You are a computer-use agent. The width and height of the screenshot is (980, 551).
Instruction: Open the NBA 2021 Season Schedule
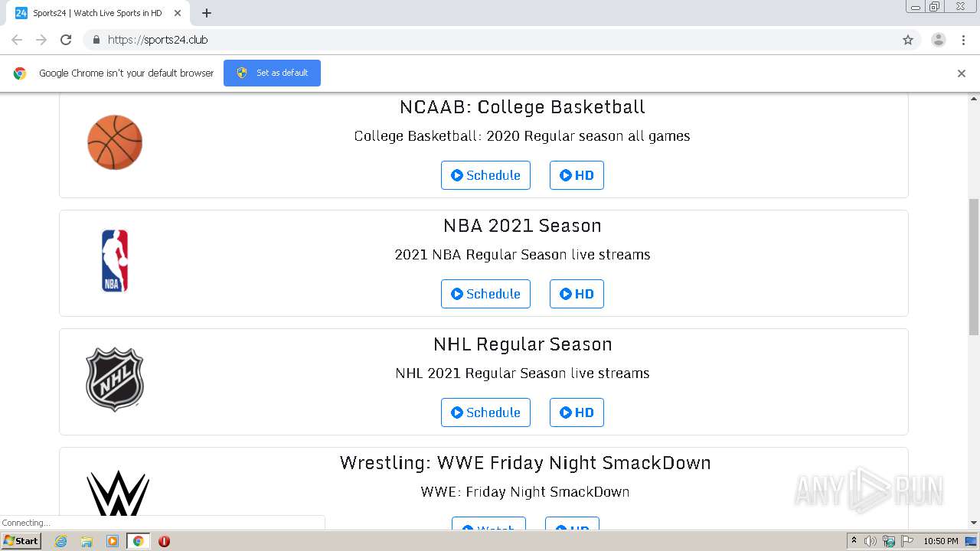click(485, 294)
